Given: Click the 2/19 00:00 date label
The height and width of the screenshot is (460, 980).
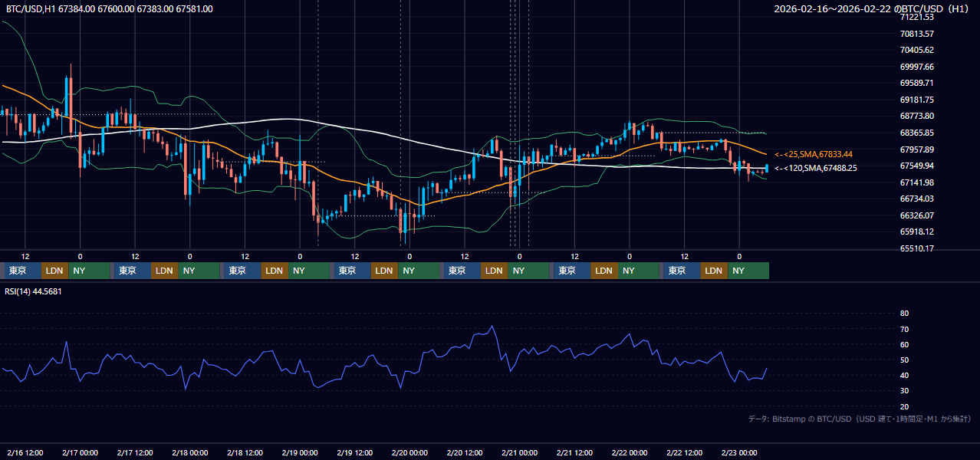Looking at the screenshot, I should point(300,453).
